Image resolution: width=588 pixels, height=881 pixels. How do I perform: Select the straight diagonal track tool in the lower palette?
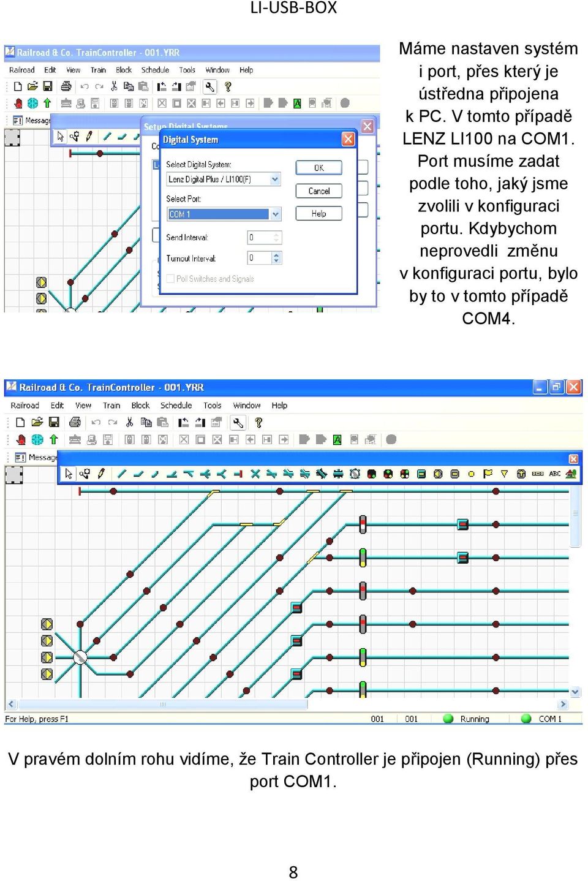(122, 474)
